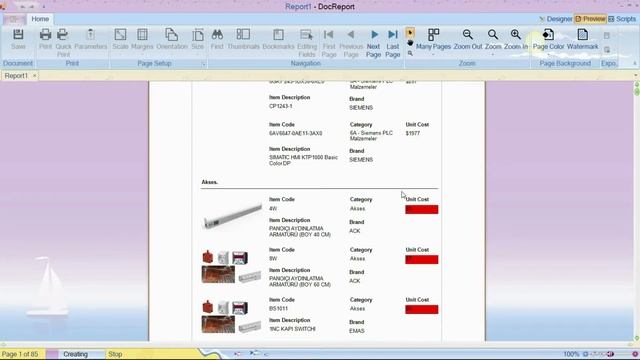Click the 100% zoom value

pos(571,354)
